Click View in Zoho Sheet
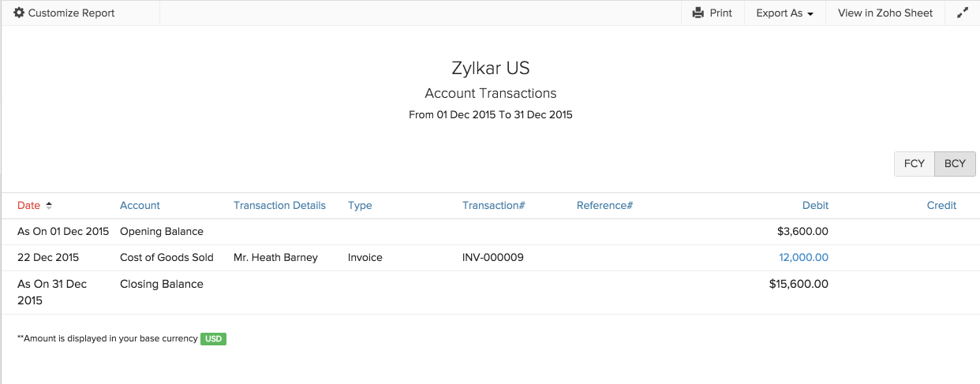This screenshot has height=384, width=980. click(885, 13)
